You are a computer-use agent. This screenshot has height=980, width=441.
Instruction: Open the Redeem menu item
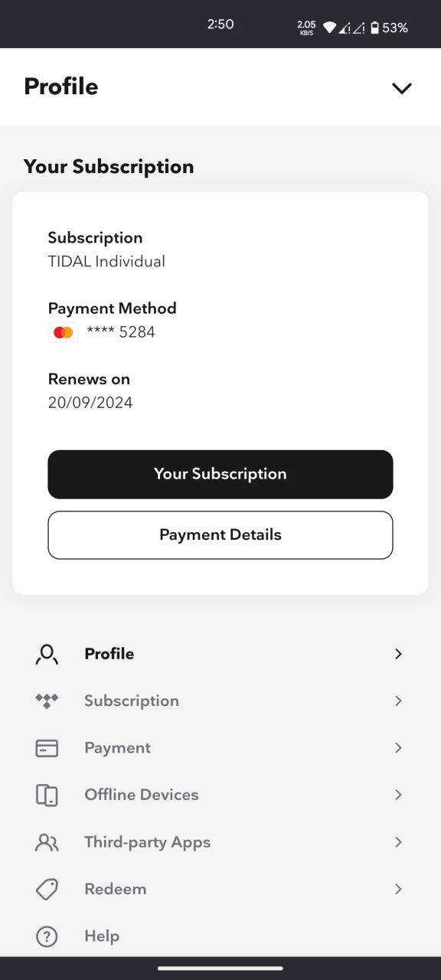(x=220, y=889)
